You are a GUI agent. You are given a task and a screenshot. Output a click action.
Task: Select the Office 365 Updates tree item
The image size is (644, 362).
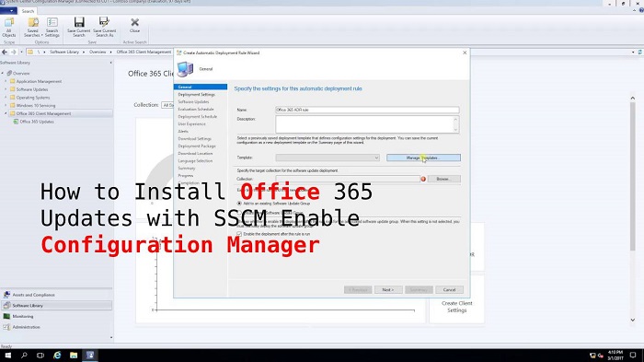click(x=37, y=122)
